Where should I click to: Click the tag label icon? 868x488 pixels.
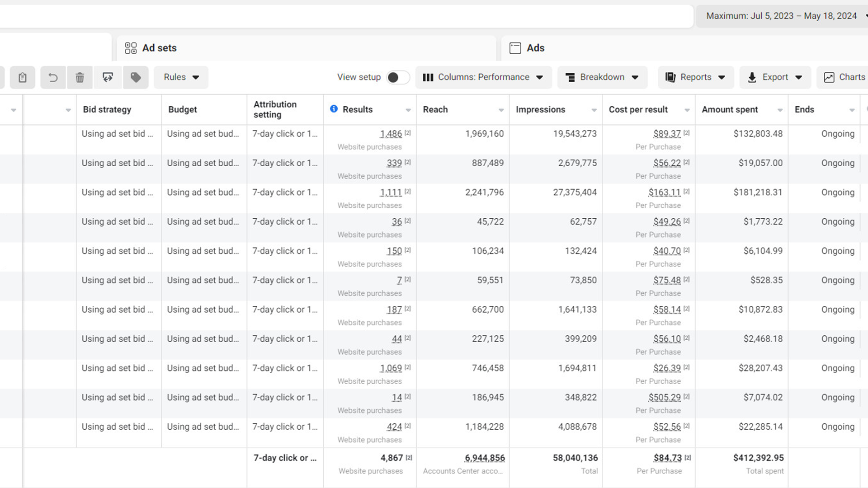(135, 77)
